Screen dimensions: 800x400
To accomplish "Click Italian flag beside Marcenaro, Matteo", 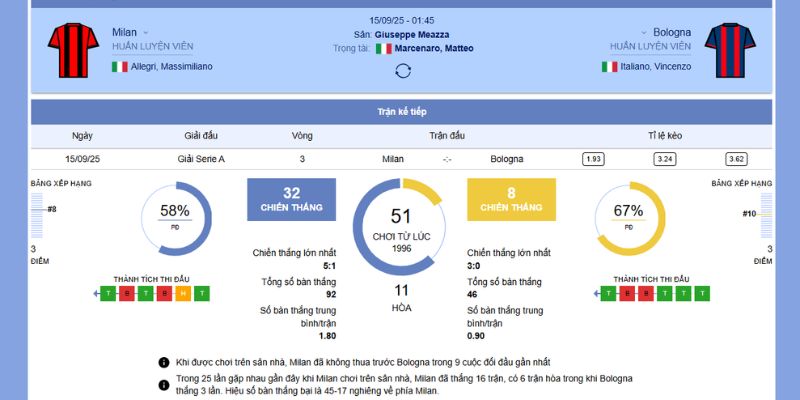I will [x=383, y=48].
